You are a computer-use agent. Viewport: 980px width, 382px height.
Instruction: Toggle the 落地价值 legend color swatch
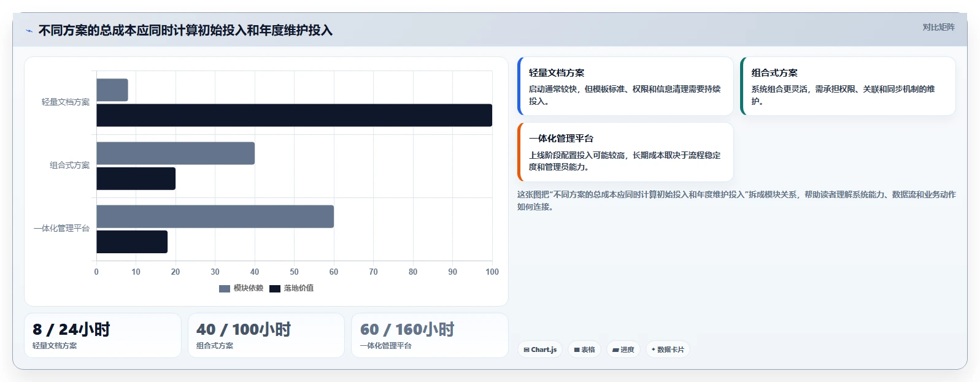(275, 288)
